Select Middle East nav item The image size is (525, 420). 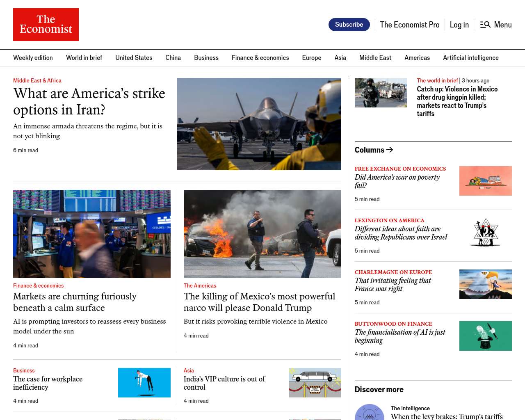(x=375, y=58)
